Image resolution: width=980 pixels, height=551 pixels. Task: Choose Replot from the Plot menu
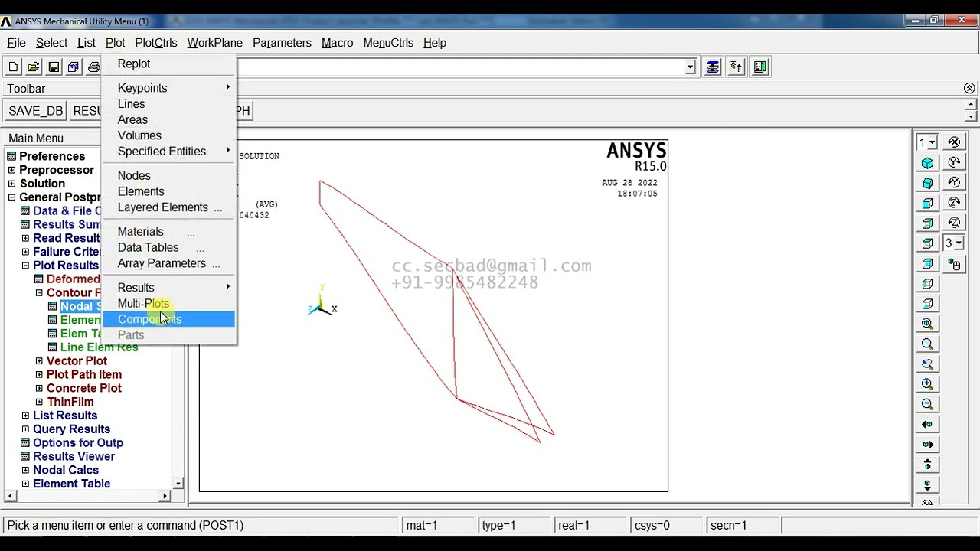(169, 64)
